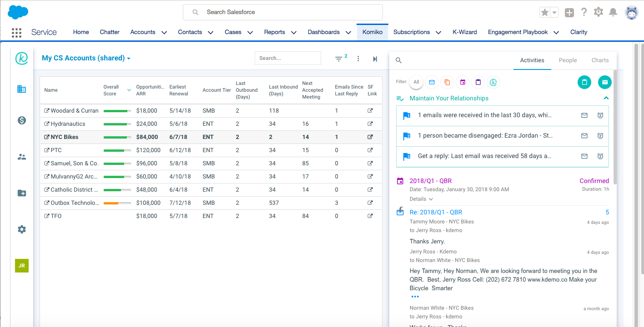Screen dimensions: 644x327
Task: Create a task with the teal clipboard button
Action: 584,82
